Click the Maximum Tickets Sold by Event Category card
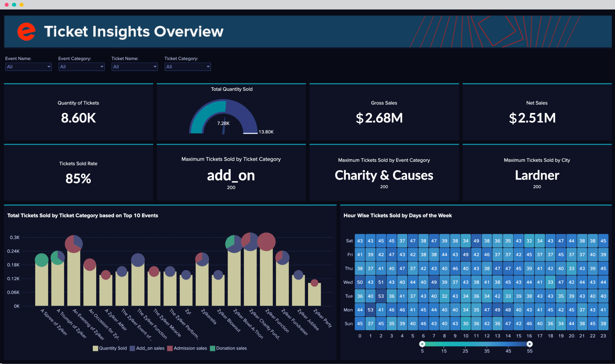Image resolution: width=615 pixels, height=364 pixels. 384,174
